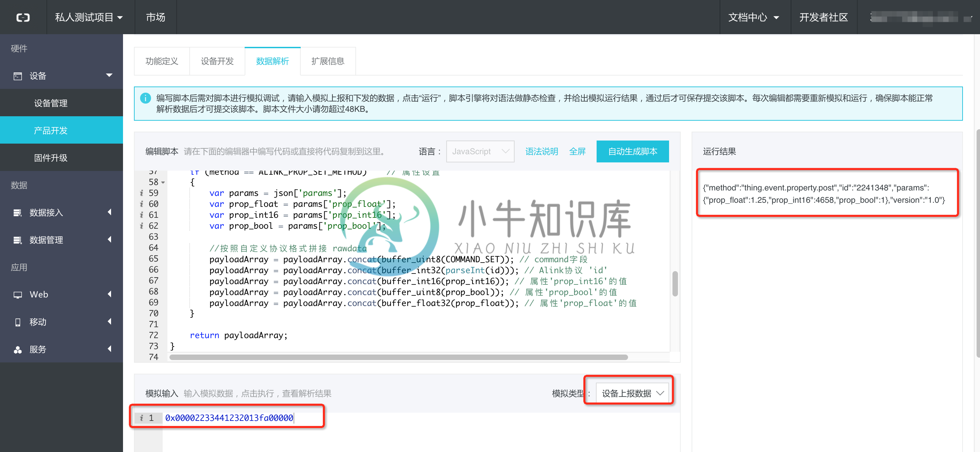Click the editor vertical scrollbar thumb

tap(675, 283)
